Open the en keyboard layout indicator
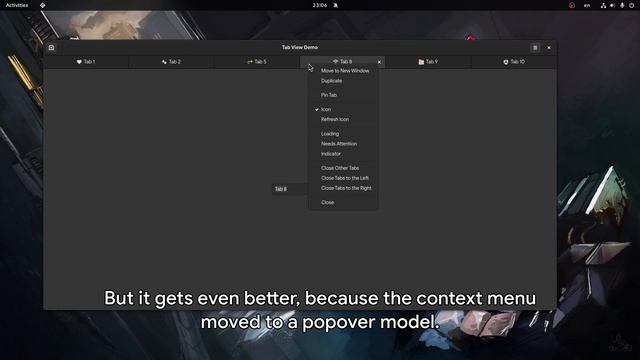640x360 pixels. click(x=587, y=5)
